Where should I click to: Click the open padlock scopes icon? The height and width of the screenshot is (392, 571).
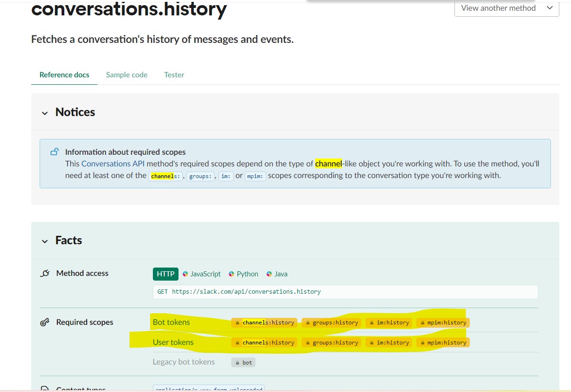(x=55, y=151)
